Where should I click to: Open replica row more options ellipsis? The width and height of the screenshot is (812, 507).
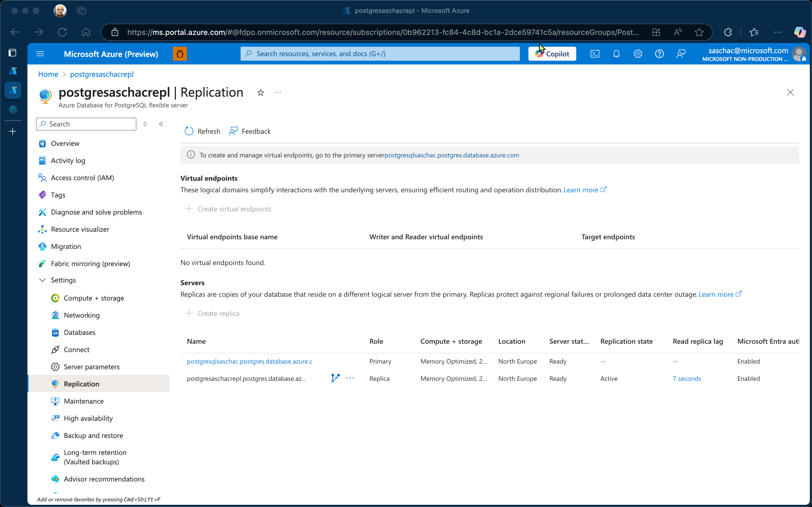coord(350,378)
